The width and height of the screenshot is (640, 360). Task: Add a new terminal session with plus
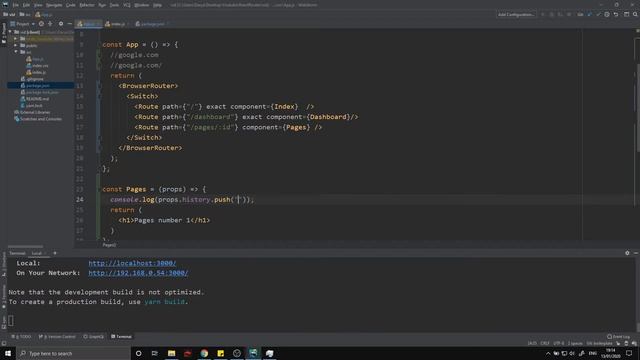55,253
